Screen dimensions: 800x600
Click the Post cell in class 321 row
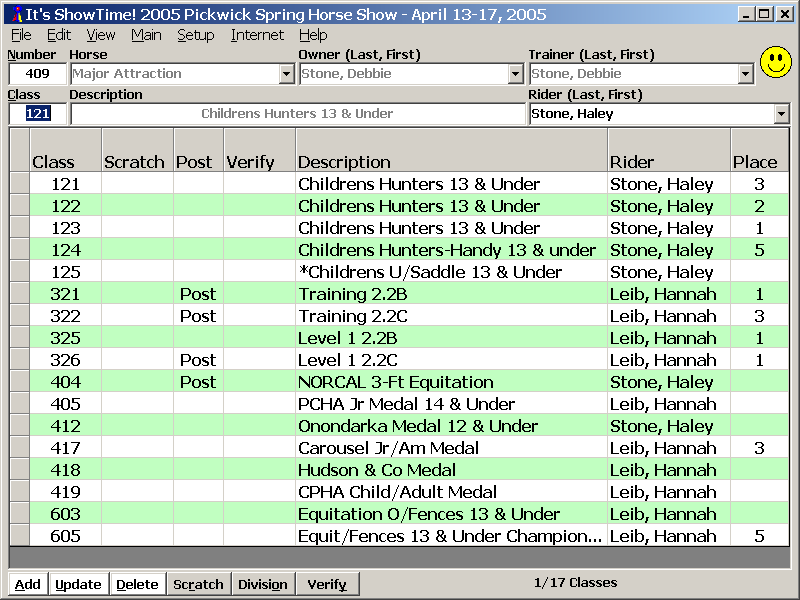[x=198, y=294]
